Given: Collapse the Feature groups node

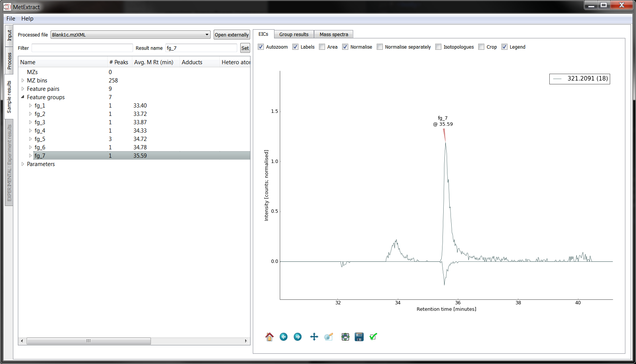Looking at the screenshot, I should [23, 97].
